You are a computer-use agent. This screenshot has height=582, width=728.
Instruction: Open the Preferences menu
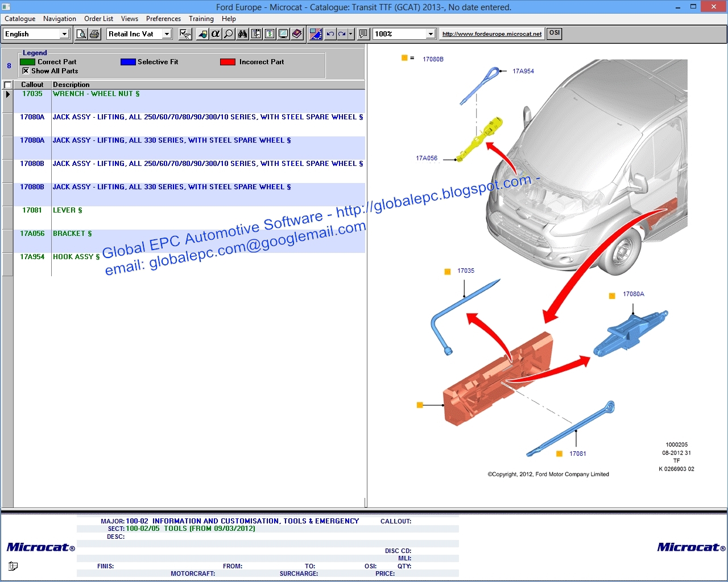tap(163, 18)
